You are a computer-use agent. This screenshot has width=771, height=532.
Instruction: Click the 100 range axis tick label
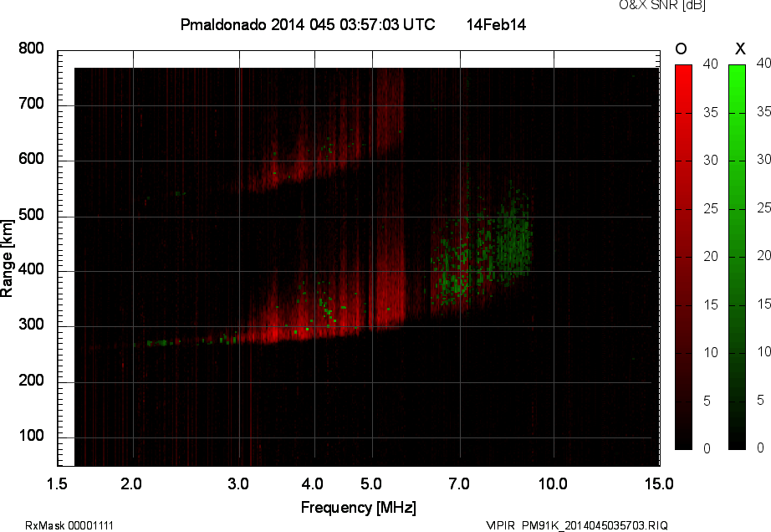point(31,435)
